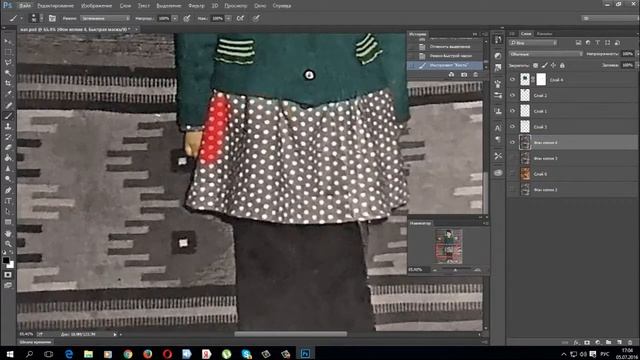Create new document from current history state
Image resolution: width=640 pixels, height=360 pixels.
point(451,75)
